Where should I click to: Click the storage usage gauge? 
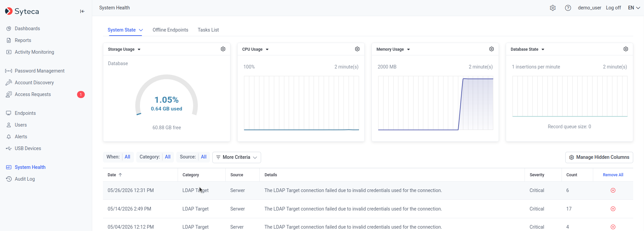point(167,96)
